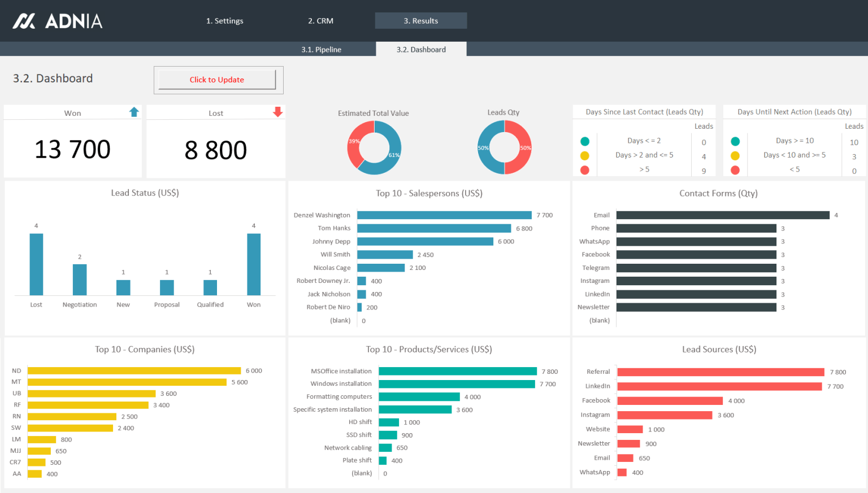Select the yellow dot for Days < 10 and >= 5
Screen dimensions: 868x493
coord(735,156)
